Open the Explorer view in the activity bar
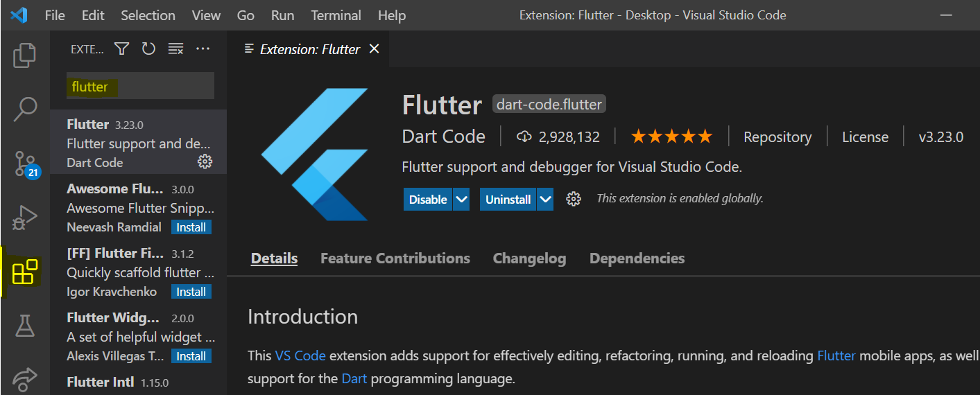980x395 pixels. click(x=25, y=55)
